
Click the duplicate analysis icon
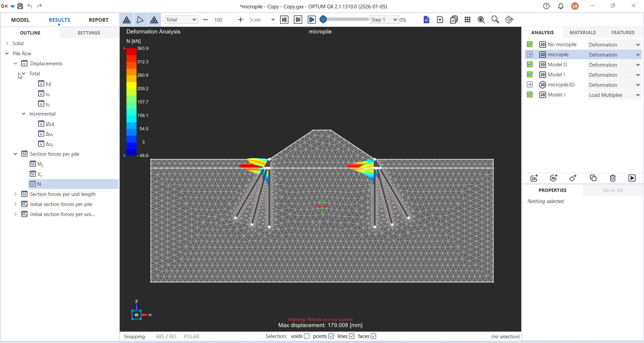(x=593, y=178)
